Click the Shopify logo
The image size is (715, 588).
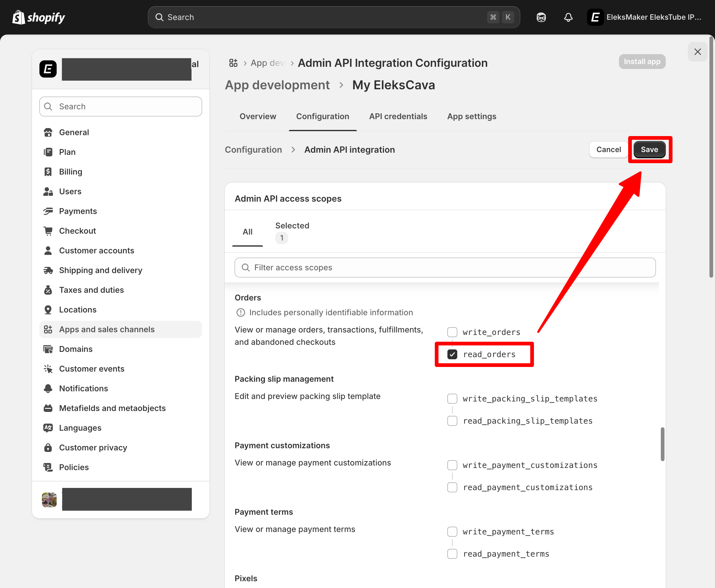click(38, 17)
